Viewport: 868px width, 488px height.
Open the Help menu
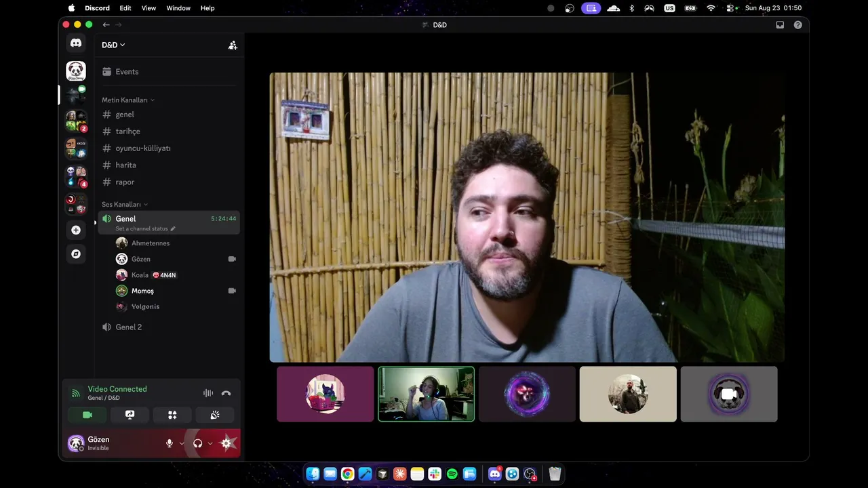(x=208, y=8)
